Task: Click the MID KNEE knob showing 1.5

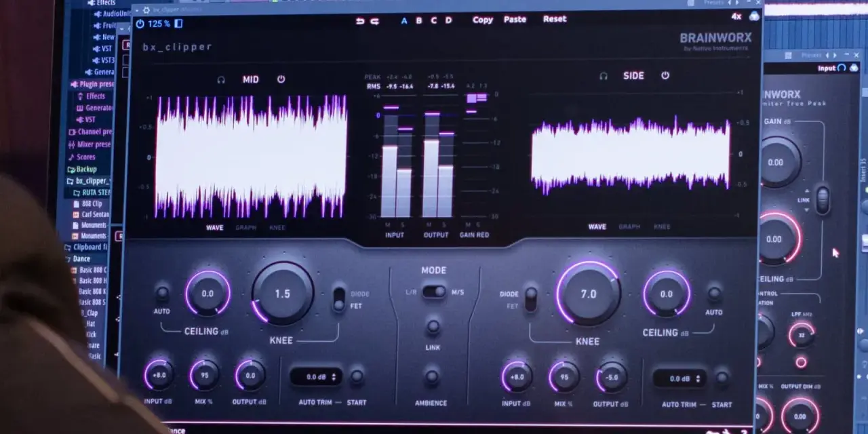Action: [282, 294]
